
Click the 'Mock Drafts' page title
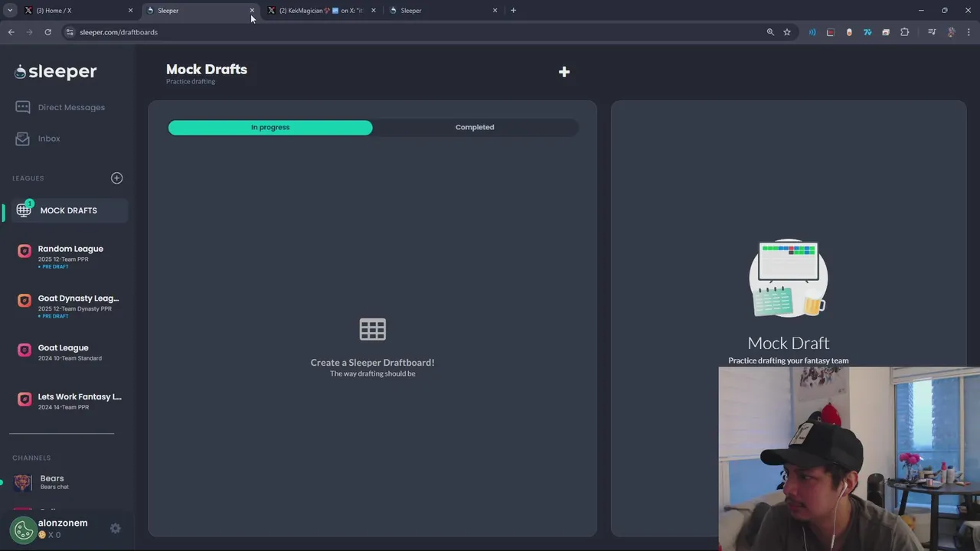[x=207, y=69]
